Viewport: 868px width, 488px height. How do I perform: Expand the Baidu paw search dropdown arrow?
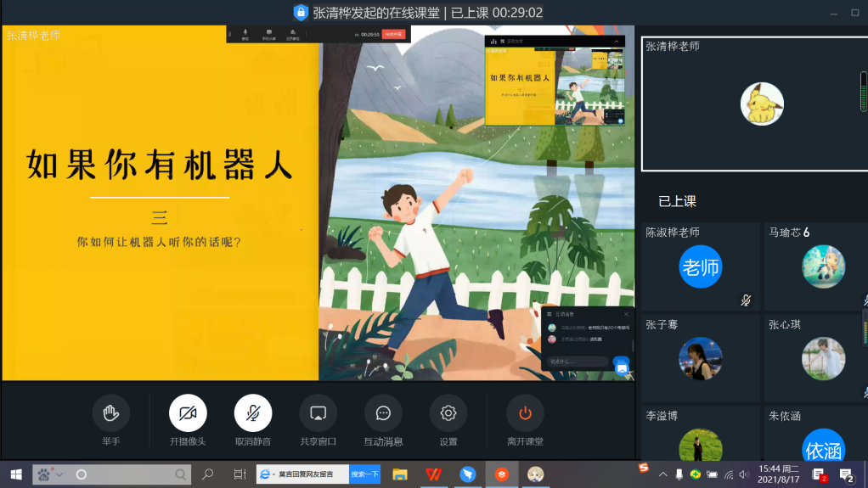click(59, 474)
